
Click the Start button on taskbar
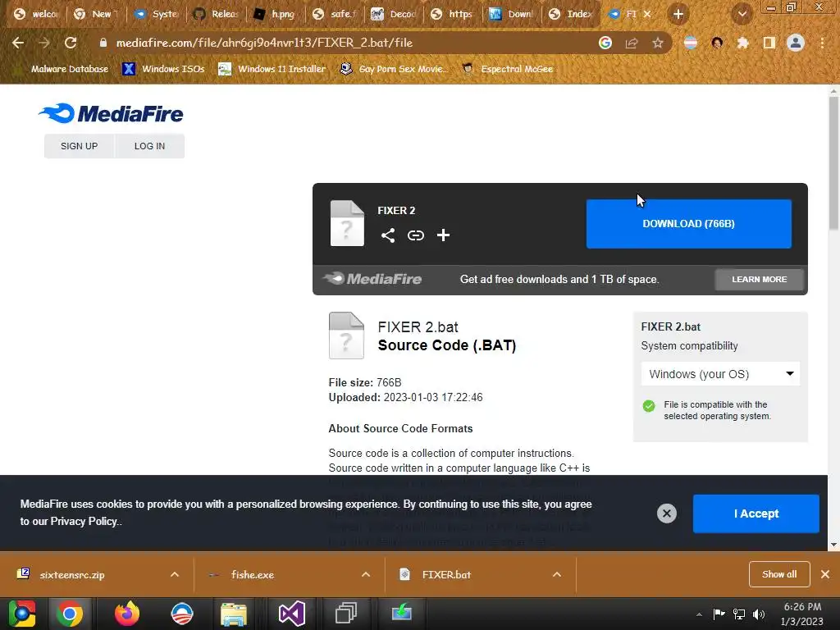click(22, 614)
